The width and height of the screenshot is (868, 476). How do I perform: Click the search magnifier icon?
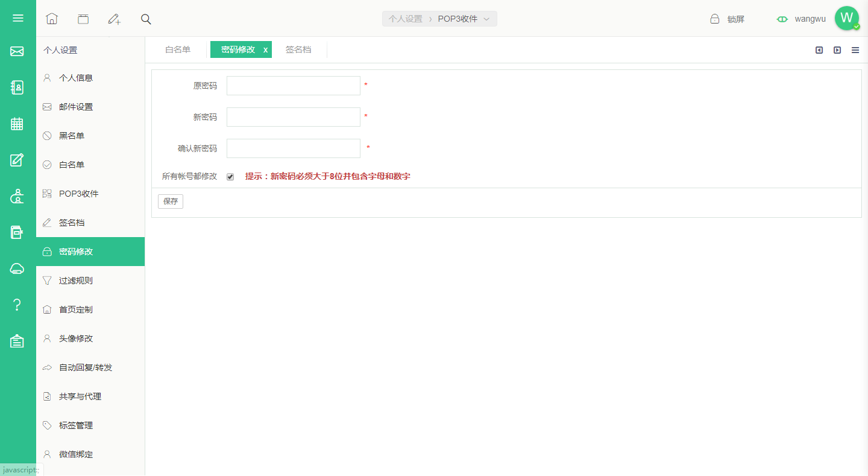point(146,19)
